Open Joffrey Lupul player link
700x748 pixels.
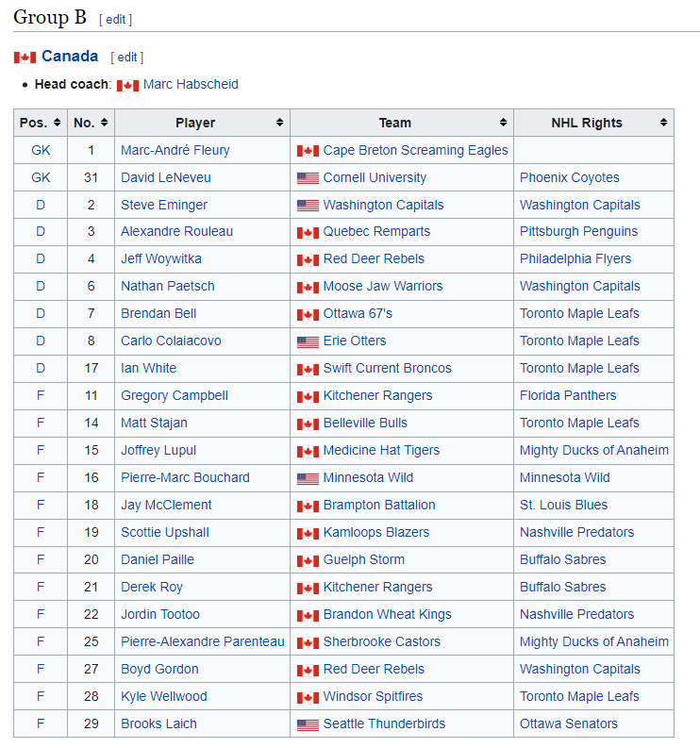(158, 450)
